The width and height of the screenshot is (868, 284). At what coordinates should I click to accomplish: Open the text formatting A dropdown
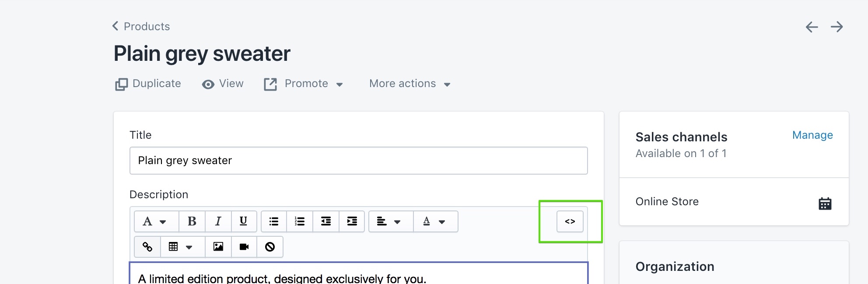pyautogui.click(x=156, y=221)
